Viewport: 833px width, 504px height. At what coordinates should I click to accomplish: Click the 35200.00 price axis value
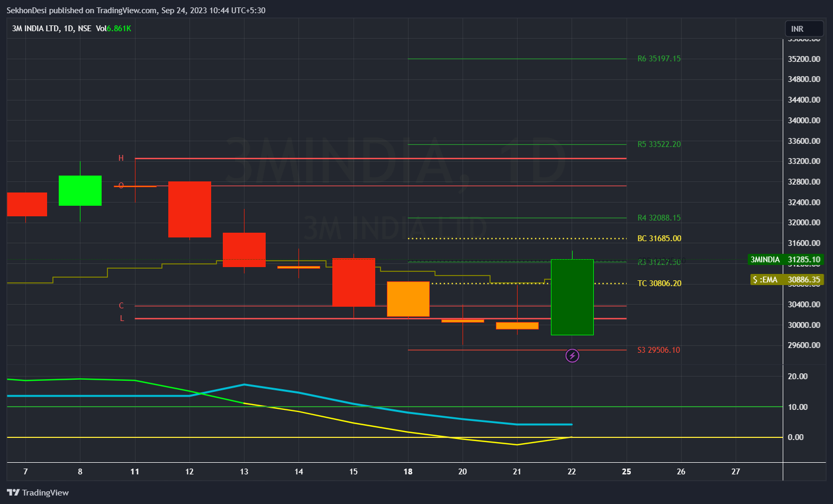(804, 59)
